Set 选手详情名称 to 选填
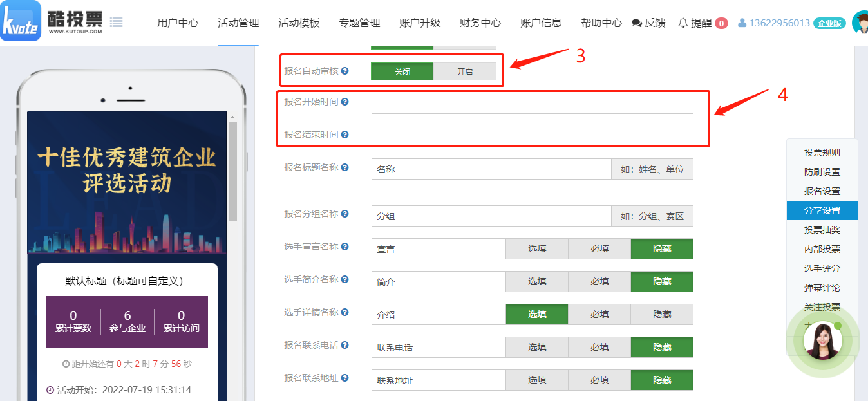This screenshot has width=868, height=401. (537, 314)
